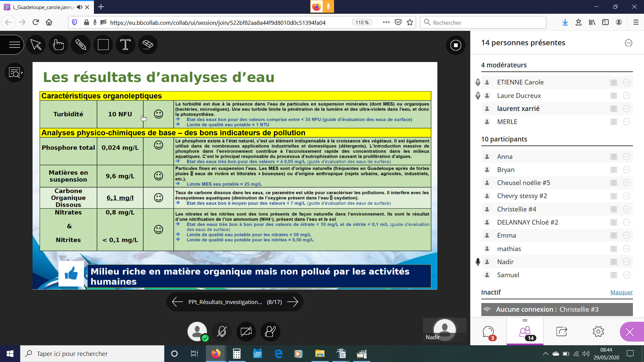The width and height of the screenshot is (644, 362).
Task: Select the Text annotation tool
Action: pos(125,45)
